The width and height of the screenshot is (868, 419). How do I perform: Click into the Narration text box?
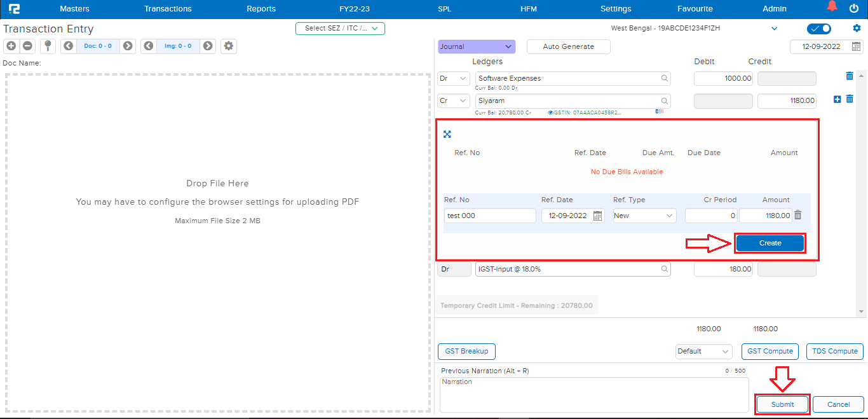point(594,394)
